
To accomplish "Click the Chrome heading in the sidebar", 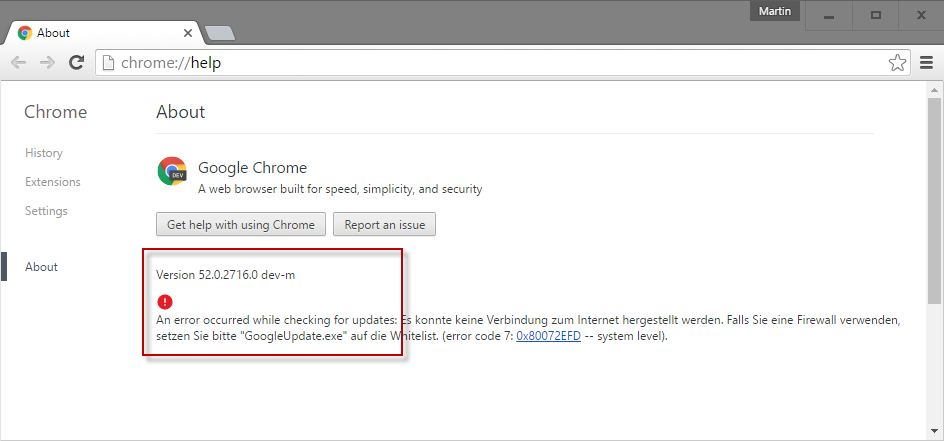I will [55, 112].
